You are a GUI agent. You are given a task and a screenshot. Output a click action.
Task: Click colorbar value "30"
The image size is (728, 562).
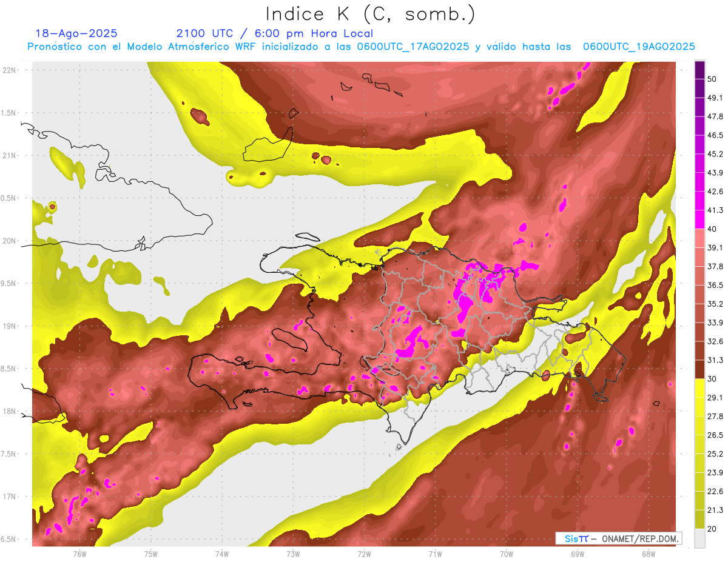(712, 379)
